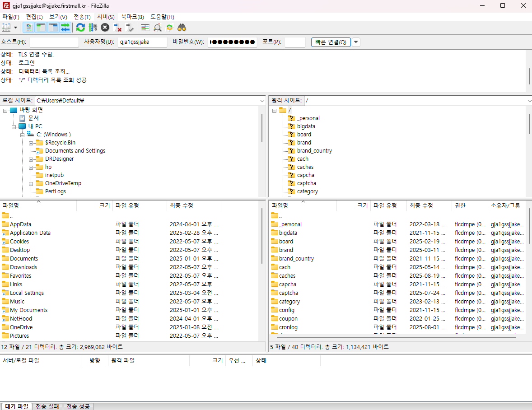Open the Site Manager dropdown arrow
The height and width of the screenshot is (410, 532).
(16, 28)
